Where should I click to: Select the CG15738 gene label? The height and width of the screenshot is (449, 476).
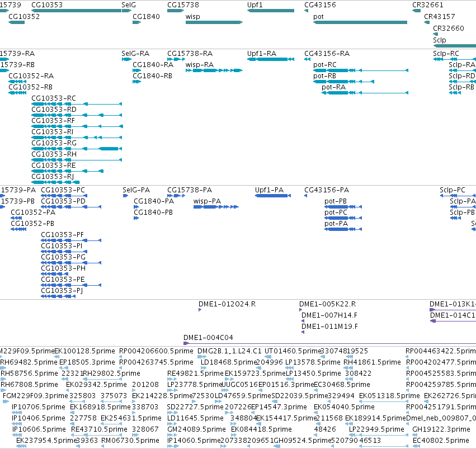(x=183, y=5)
